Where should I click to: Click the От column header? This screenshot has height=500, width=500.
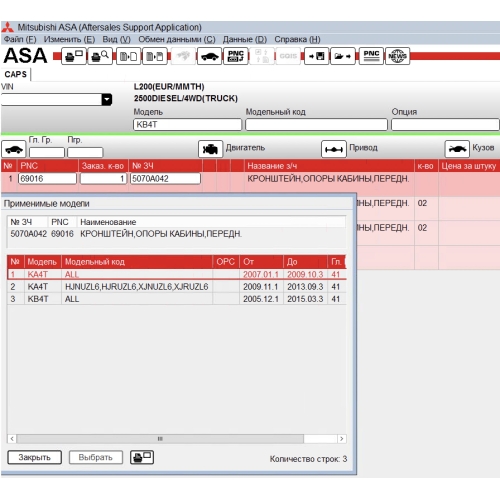[261, 262]
